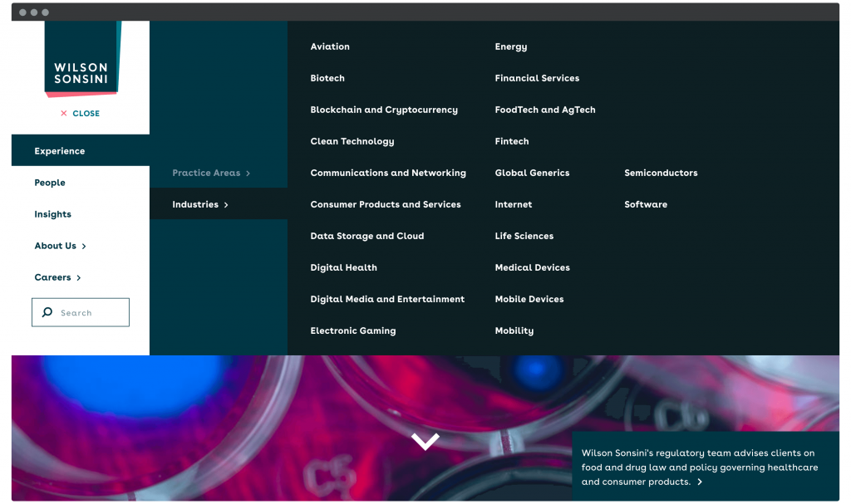Screen dimensions: 851x504
Task: Open the Financial Services link
Action: [538, 78]
